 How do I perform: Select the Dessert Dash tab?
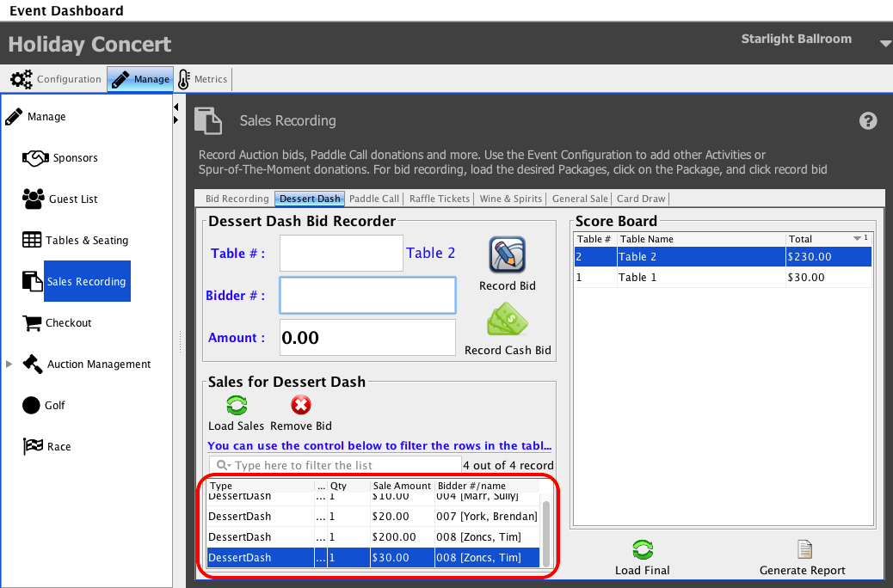point(310,199)
